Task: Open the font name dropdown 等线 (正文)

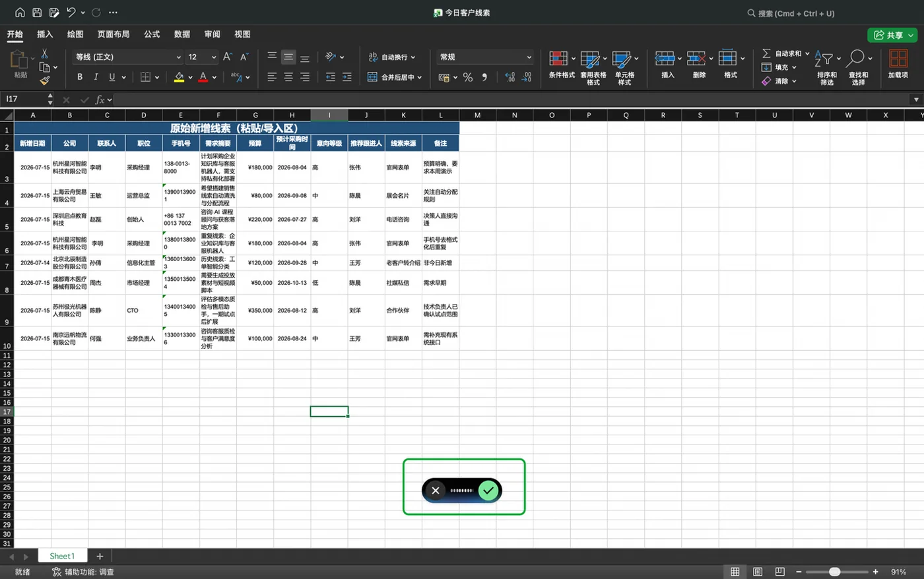Action: point(128,57)
